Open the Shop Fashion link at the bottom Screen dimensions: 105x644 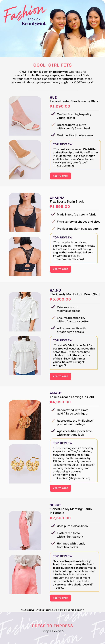coord(53,631)
